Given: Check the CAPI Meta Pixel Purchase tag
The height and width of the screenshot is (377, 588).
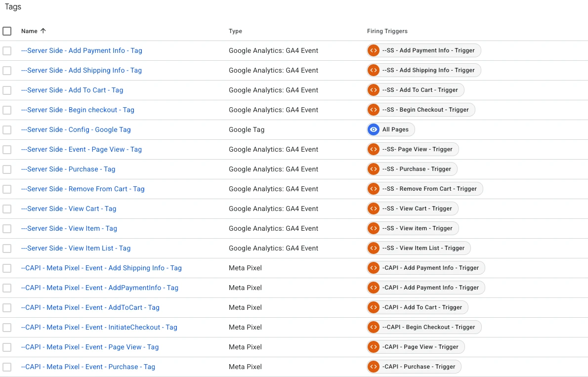Looking at the screenshot, I should [7, 367].
